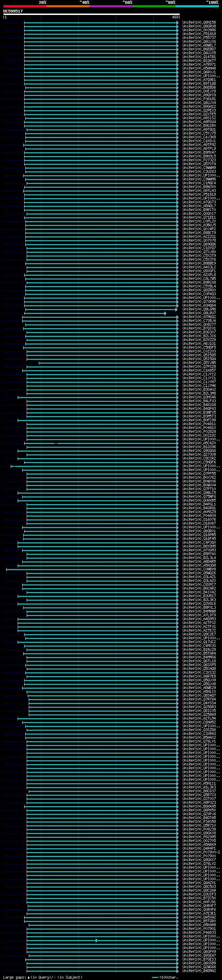The height and width of the screenshot is (980, 222).
Task: Select label UniRef100_A7M6Q2
Action: [x=199, y=317]
